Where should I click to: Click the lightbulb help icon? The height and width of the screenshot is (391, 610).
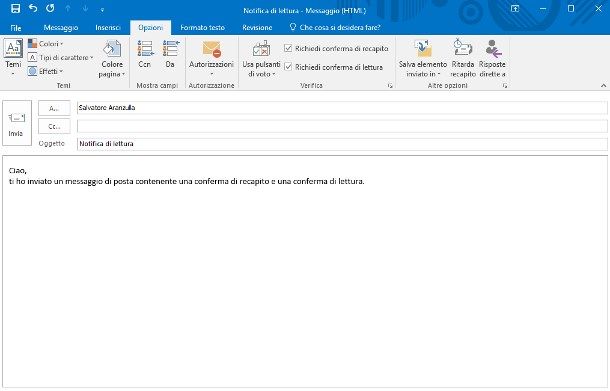coord(293,27)
